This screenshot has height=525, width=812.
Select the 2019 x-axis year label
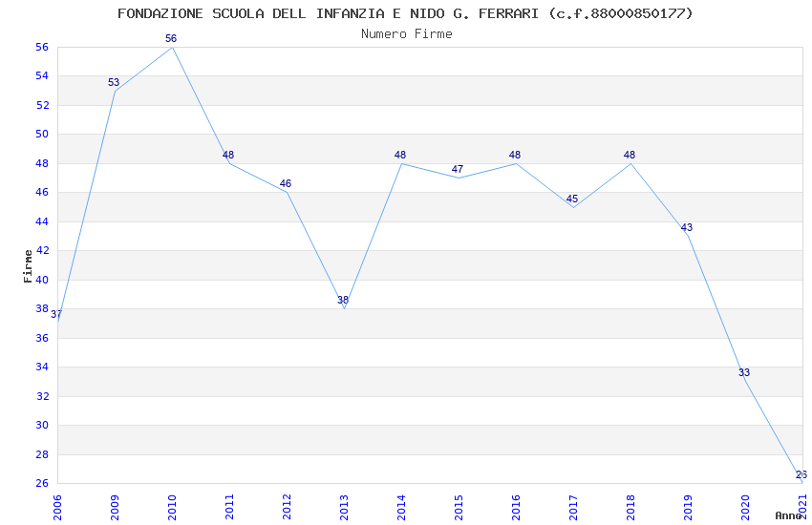tap(688, 507)
